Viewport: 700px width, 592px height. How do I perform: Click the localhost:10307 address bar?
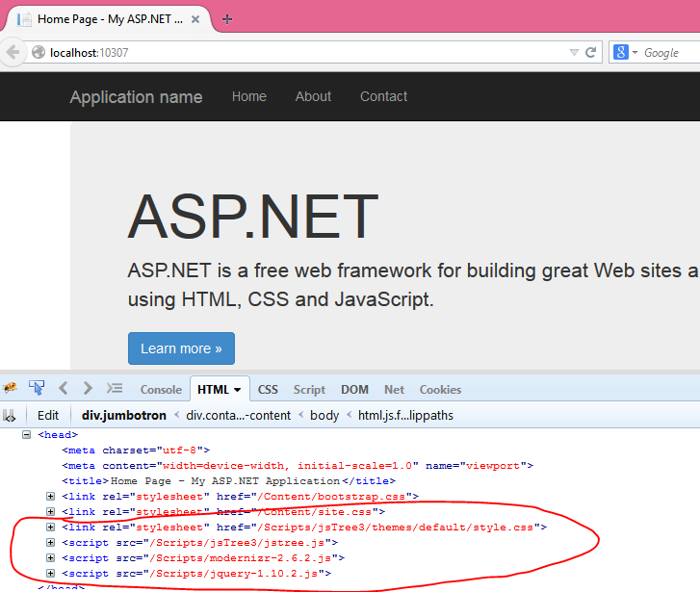click(x=313, y=53)
